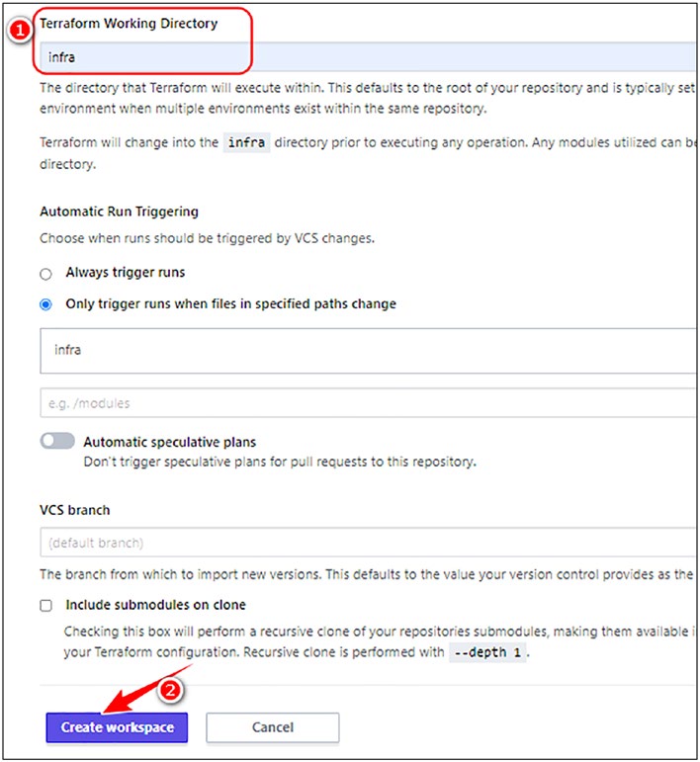Click the infra path entry field
The image size is (700, 762).
click(368, 351)
